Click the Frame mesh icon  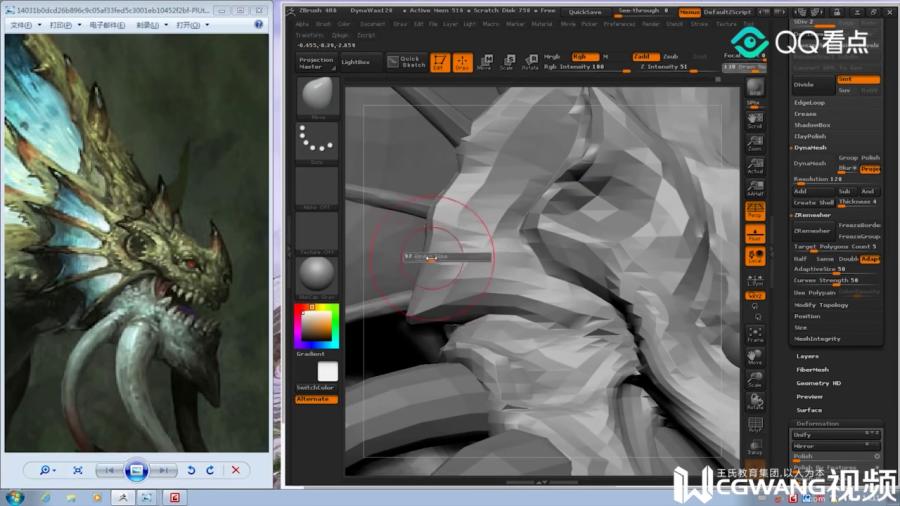(755, 334)
